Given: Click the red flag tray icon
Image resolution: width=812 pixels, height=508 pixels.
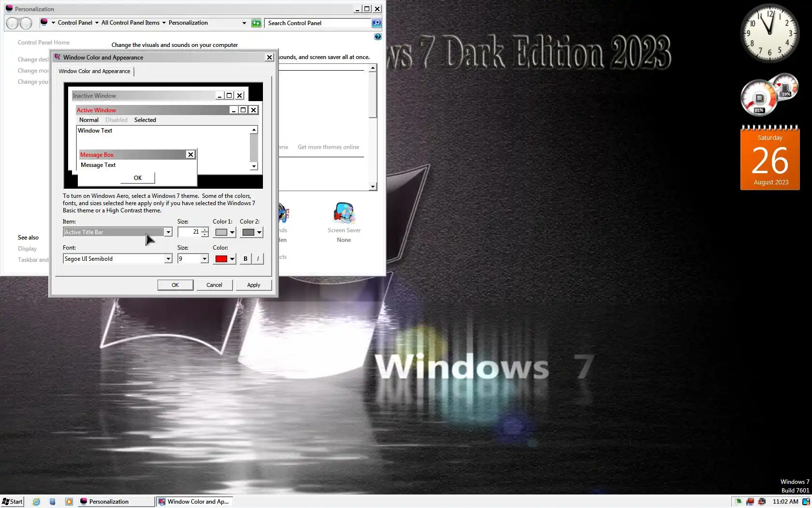Looking at the screenshot, I should pyautogui.click(x=750, y=502).
